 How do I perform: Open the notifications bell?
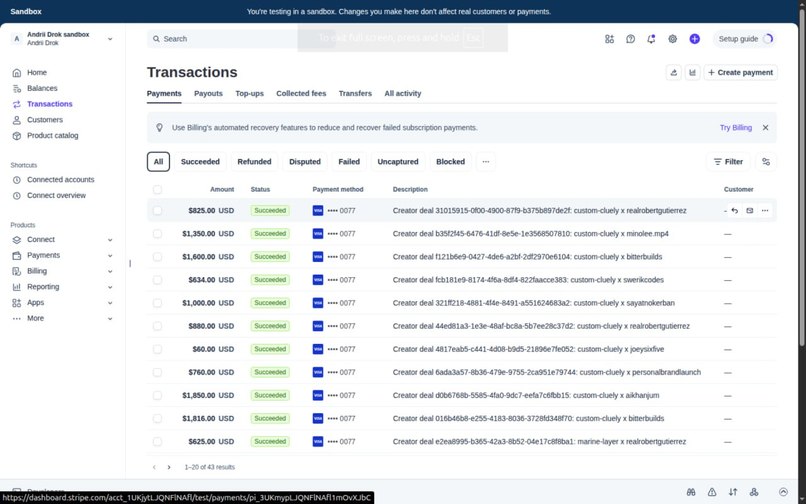[651, 39]
